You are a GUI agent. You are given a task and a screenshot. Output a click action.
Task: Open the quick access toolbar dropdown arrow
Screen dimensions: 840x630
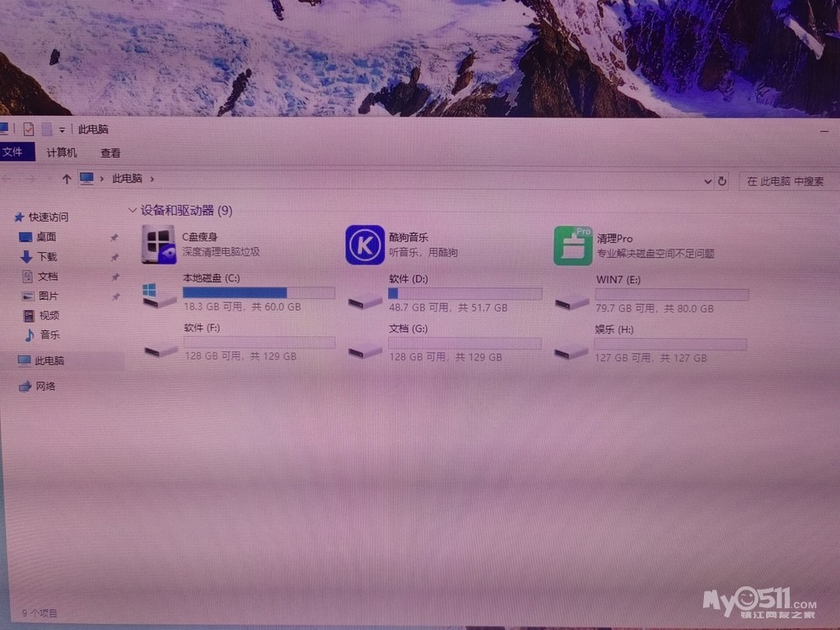62,129
